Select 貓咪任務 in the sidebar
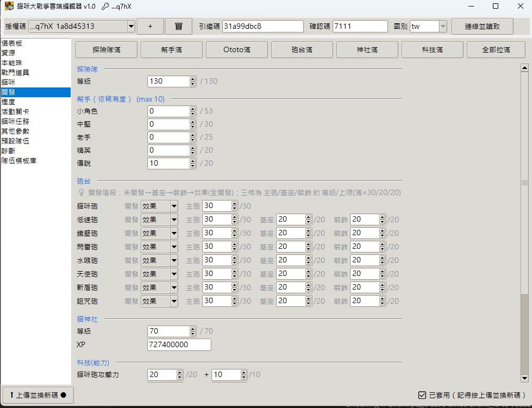 [36, 121]
